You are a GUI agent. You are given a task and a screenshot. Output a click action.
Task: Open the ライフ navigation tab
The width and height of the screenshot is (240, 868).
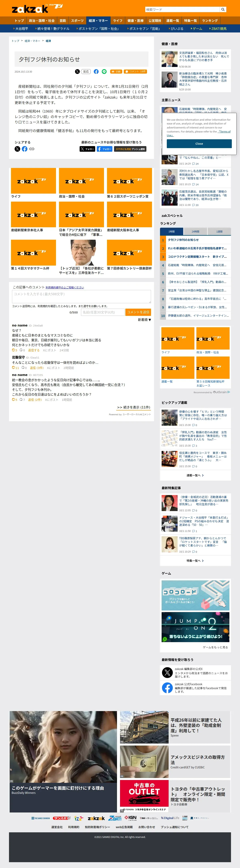(x=118, y=21)
